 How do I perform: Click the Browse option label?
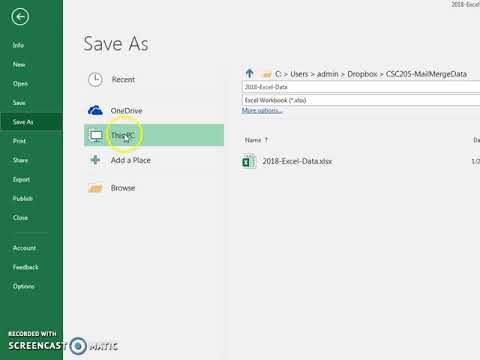(x=123, y=188)
